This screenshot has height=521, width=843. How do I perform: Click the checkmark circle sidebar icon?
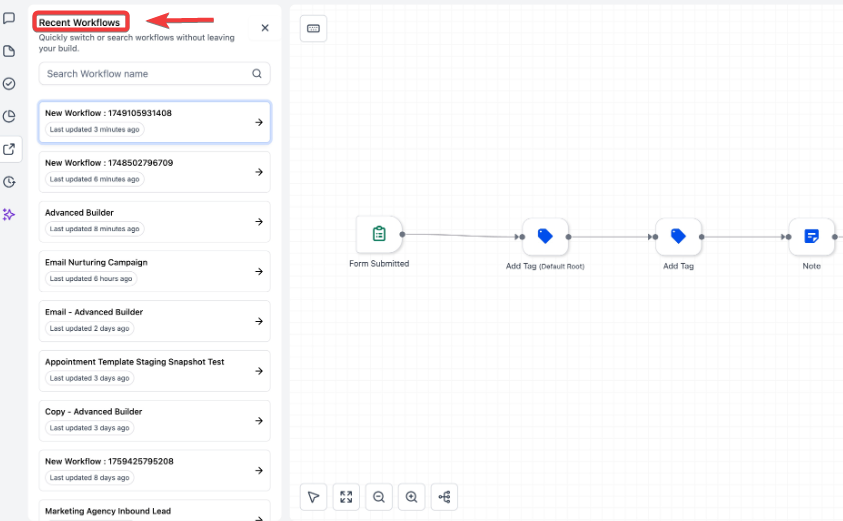[9, 84]
